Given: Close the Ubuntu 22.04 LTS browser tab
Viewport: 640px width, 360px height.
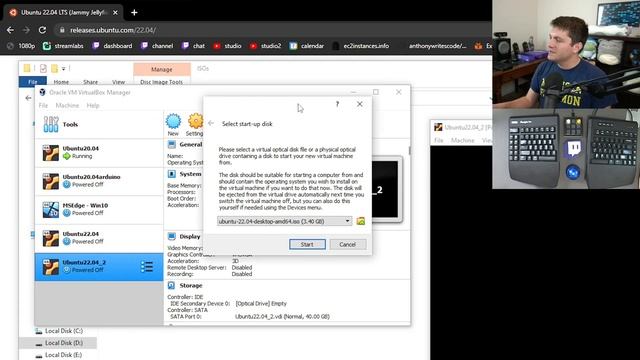Looking at the screenshot, I should point(115,13).
